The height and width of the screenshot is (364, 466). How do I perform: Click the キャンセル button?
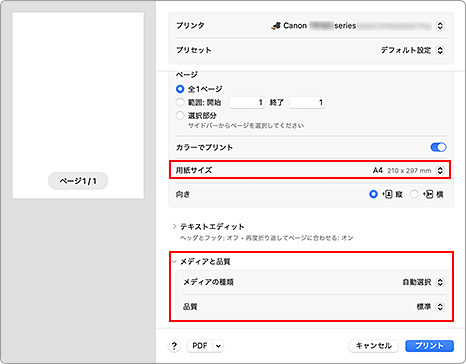(374, 346)
